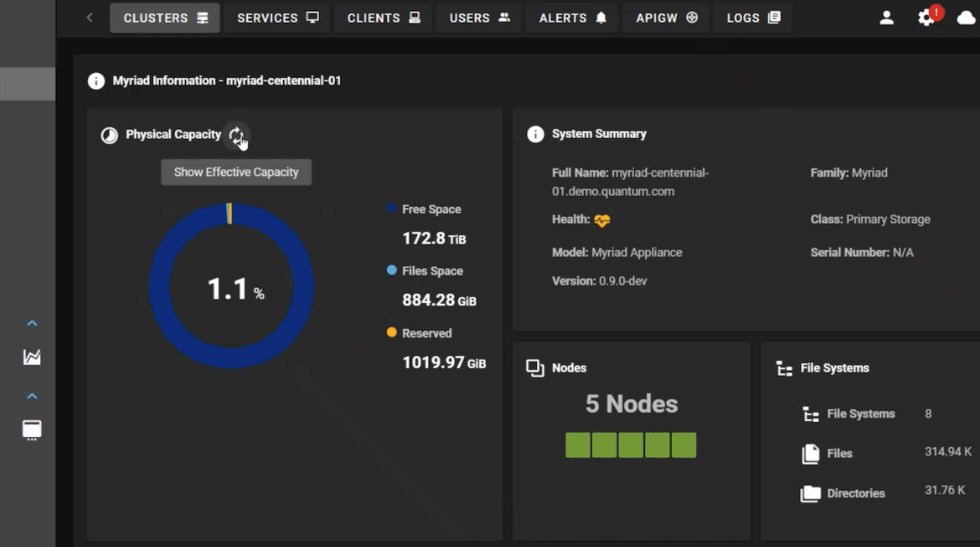980x547 pixels.
Task: Click the Full Name myriad-centennial-01 text
Action: [x=630, y=182]
